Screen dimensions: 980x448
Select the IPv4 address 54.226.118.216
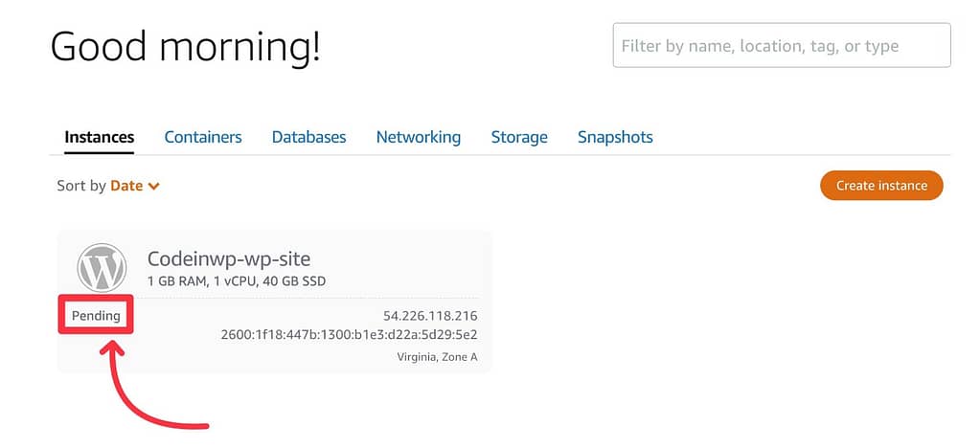point(430,316)
